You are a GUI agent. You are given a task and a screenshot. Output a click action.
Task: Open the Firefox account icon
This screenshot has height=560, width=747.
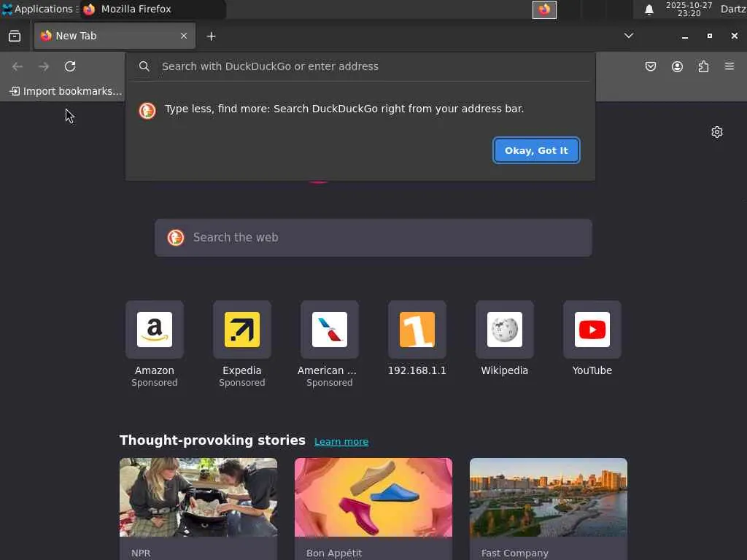[x=677, y=66]
